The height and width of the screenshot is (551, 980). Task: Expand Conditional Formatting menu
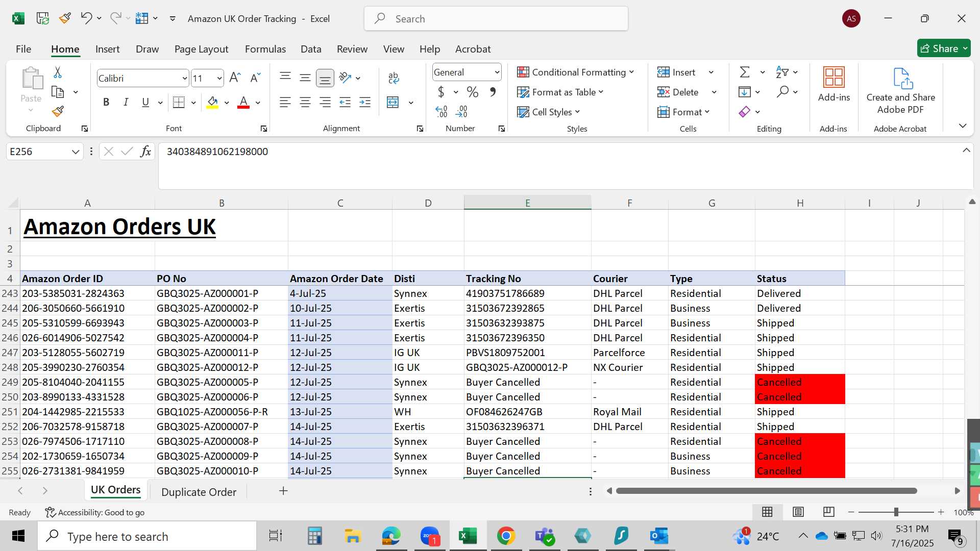pyautogui.click(x=575, y=72)
